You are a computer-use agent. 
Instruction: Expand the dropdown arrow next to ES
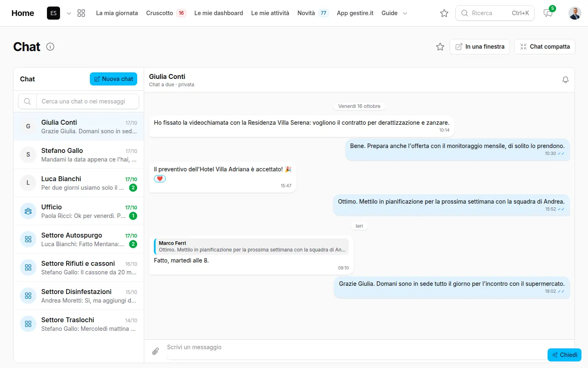point(69,13)
